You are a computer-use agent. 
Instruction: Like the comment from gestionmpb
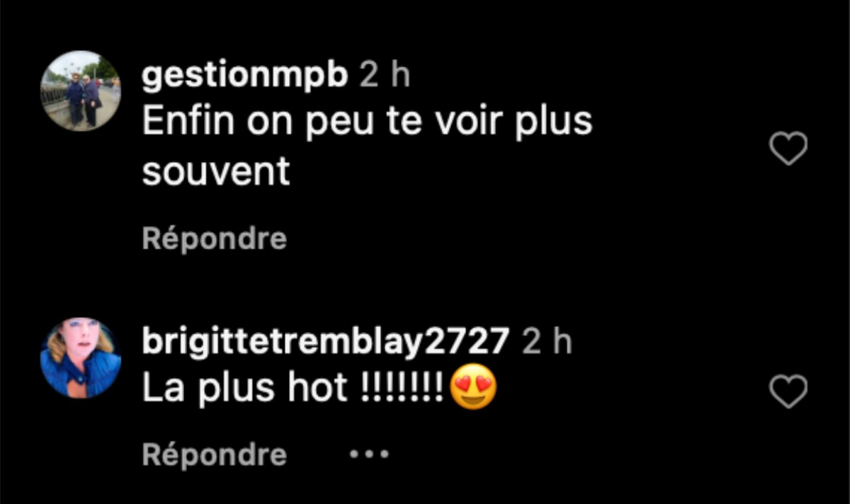pyautogui.click(x=788, y=149)
